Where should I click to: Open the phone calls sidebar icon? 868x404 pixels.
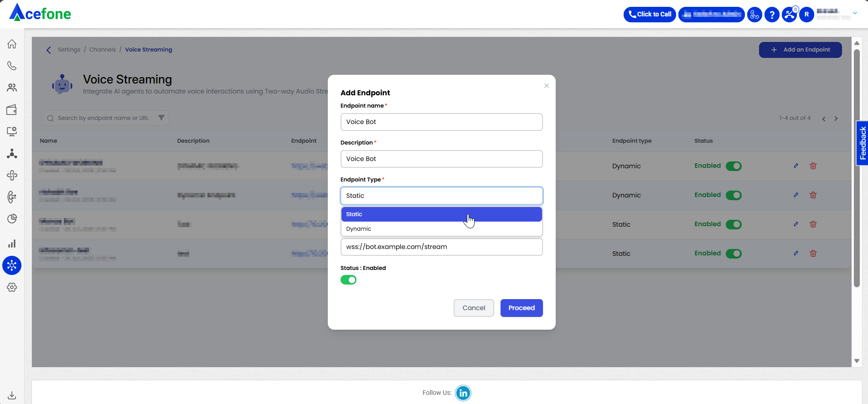[12, 66]
